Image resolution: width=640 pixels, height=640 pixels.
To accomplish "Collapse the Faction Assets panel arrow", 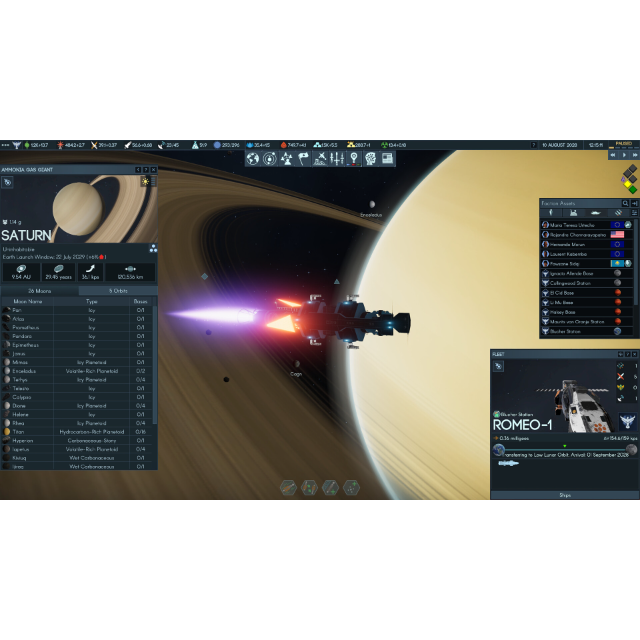I will (633, 203).
